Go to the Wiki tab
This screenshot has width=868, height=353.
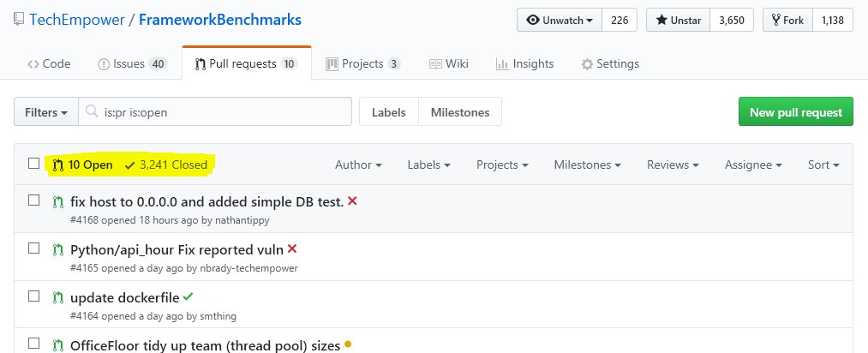(x=449, y=63)
